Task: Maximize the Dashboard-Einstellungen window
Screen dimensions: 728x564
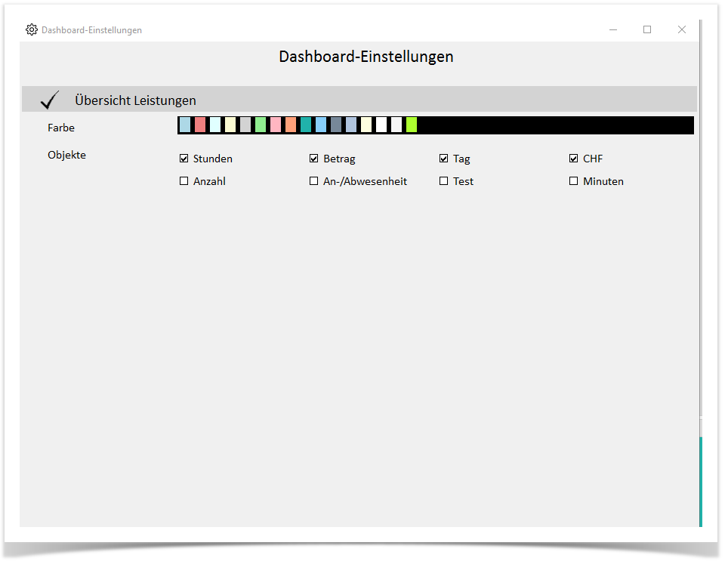Action: [647, 29]
